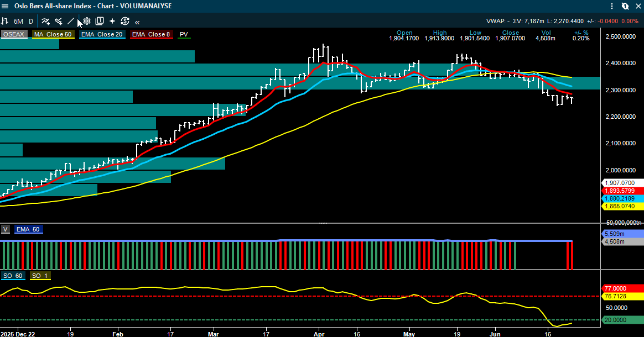
Task: Open the EMA 50 volume indicator label
Action: 28,229
